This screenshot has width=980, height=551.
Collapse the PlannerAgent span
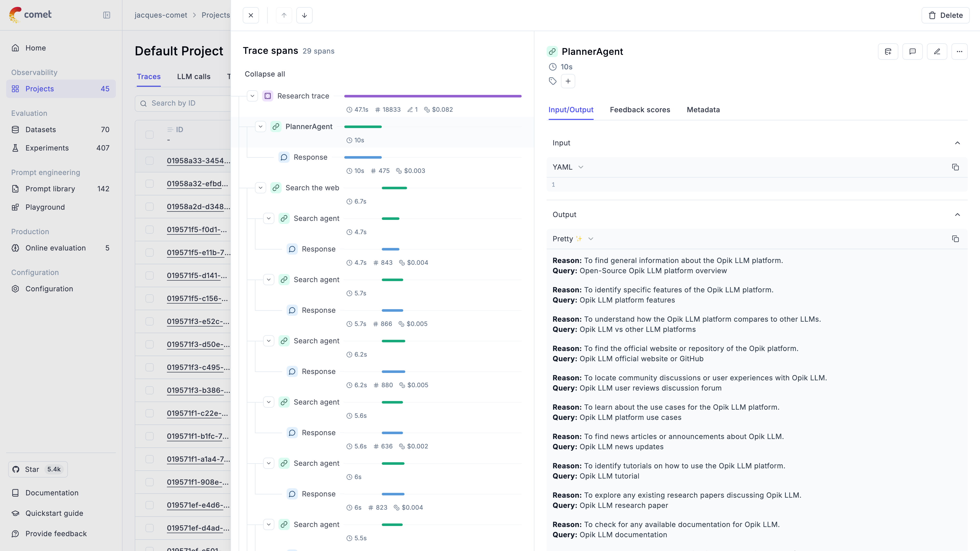click(x=261, y=127)
